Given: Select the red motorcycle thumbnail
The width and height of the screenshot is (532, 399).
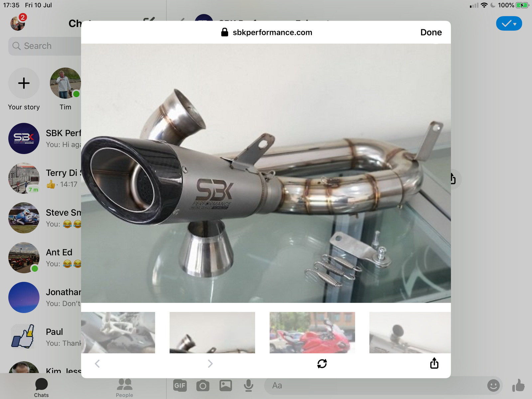Looking at the screenshot, I should [x=312, y=332].
